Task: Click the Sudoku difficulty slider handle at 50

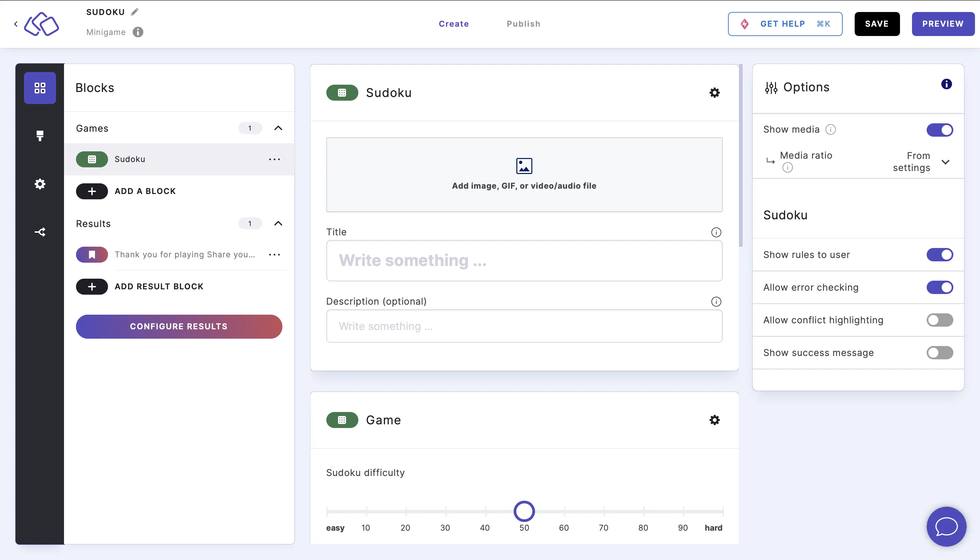Action: (x=524, y=511)
